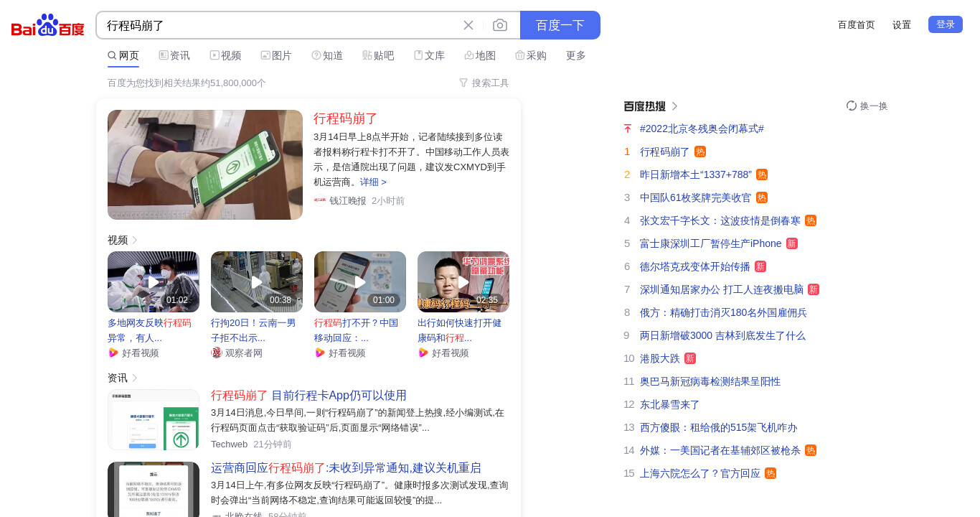Expand 百度热搜 chevron arrow
The width and height of the screenshot is (980, 517).
(x=674, y=106)
